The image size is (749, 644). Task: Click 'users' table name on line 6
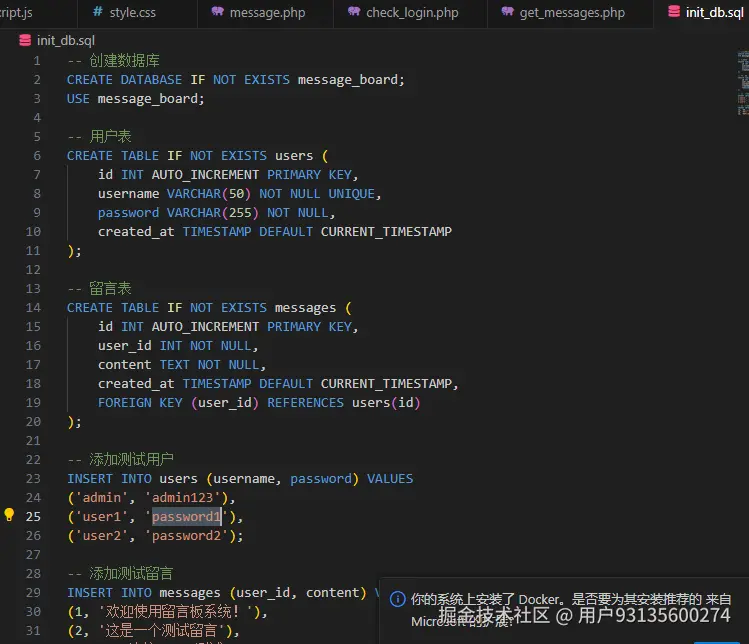pos(294,156)
